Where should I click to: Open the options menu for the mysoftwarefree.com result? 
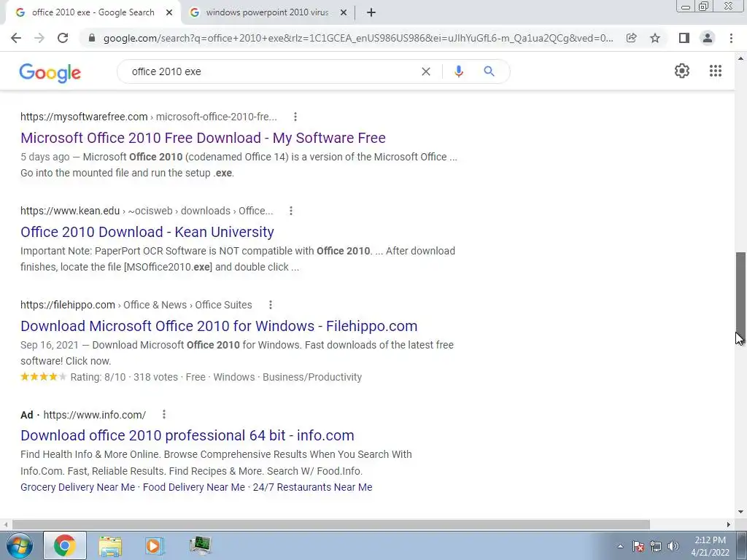[295, 117]
